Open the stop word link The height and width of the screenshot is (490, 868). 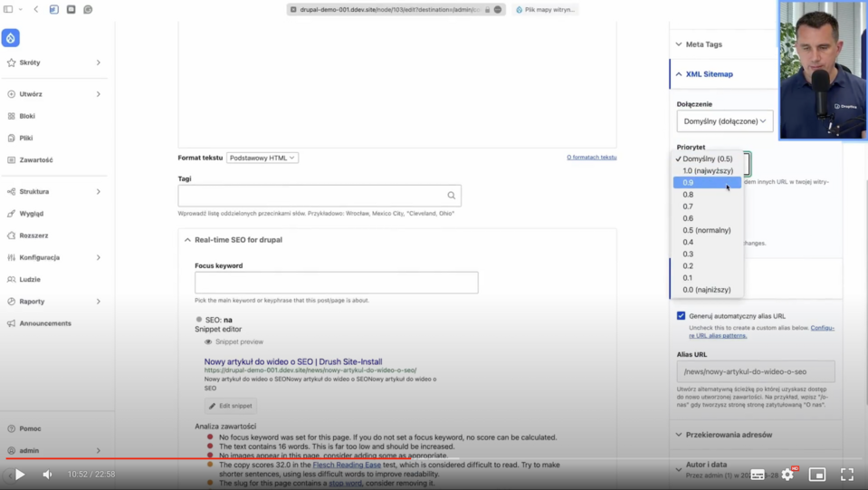(x=345, y=484)
